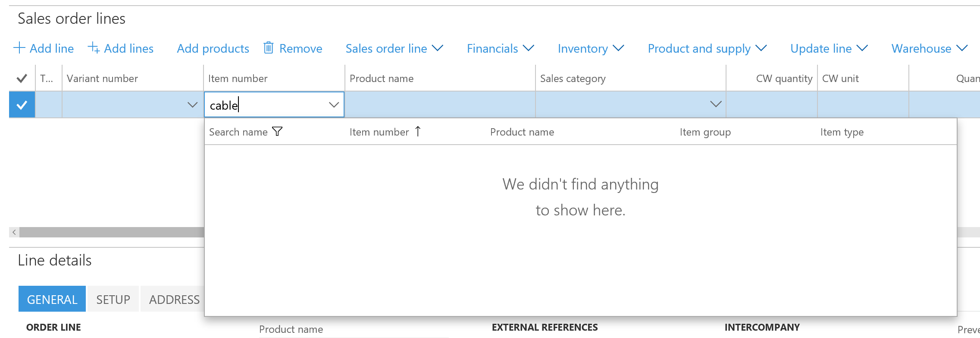Expand the Financials dropdown menu
The height and width of the screenshot is (338, 980).
pyautogui.click(x=500, y=48)
